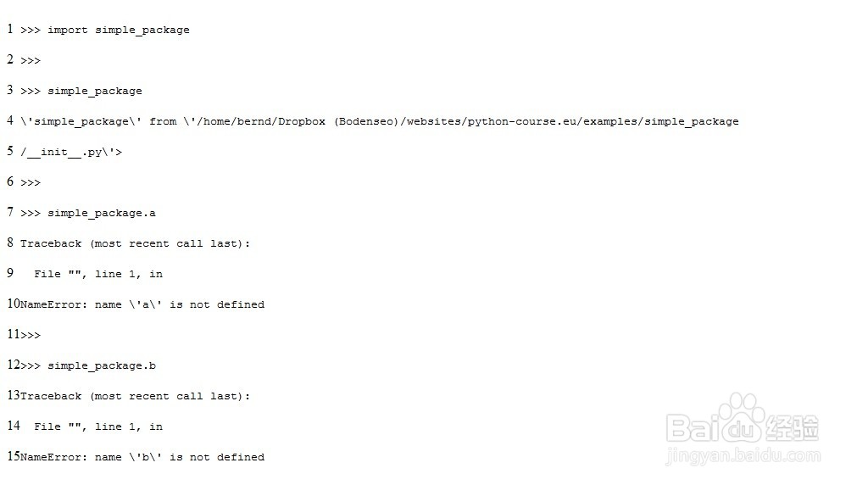
Task: Click the empty prompt on line 6
Action: pos(31,182)
